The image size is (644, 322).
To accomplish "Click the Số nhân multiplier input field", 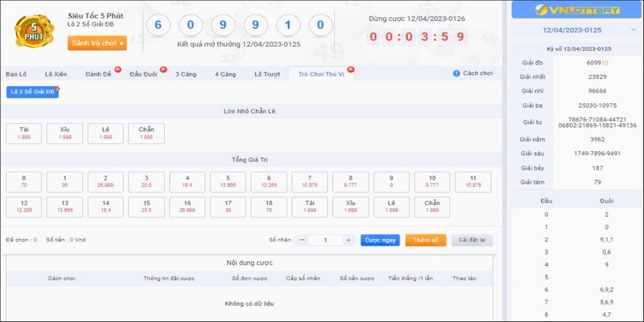I will coord(325,240).
